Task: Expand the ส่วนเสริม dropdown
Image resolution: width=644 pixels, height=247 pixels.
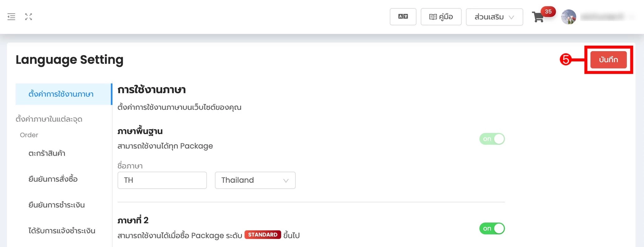Action: tap(494, 17)
